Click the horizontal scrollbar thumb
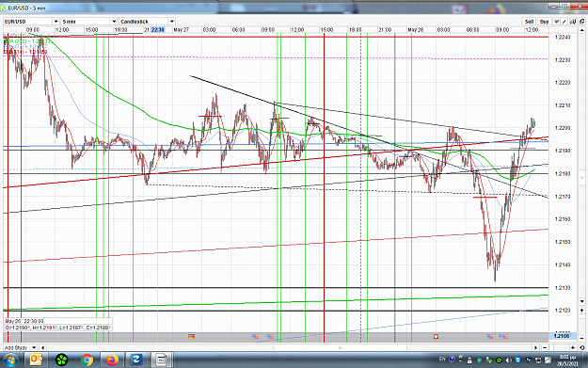Image resolution: width=588 pixels, height=368 pixels. (x=341, y=347)
